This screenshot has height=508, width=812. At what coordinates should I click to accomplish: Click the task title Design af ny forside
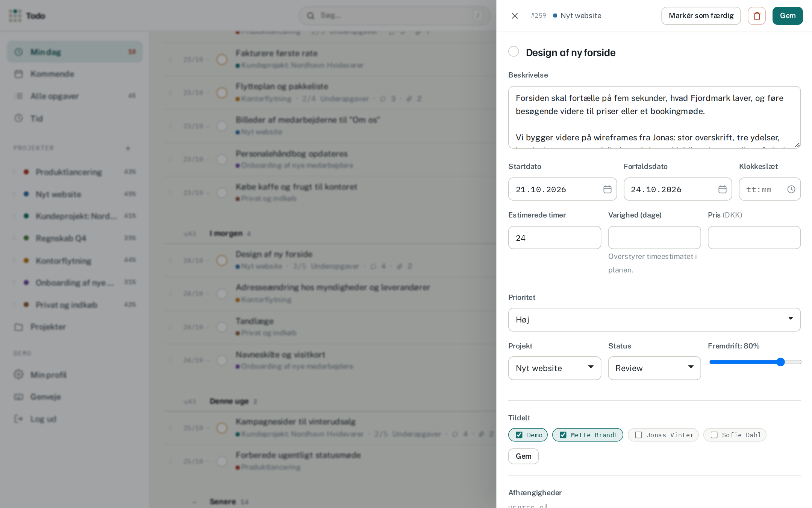(x=570, y=53)
